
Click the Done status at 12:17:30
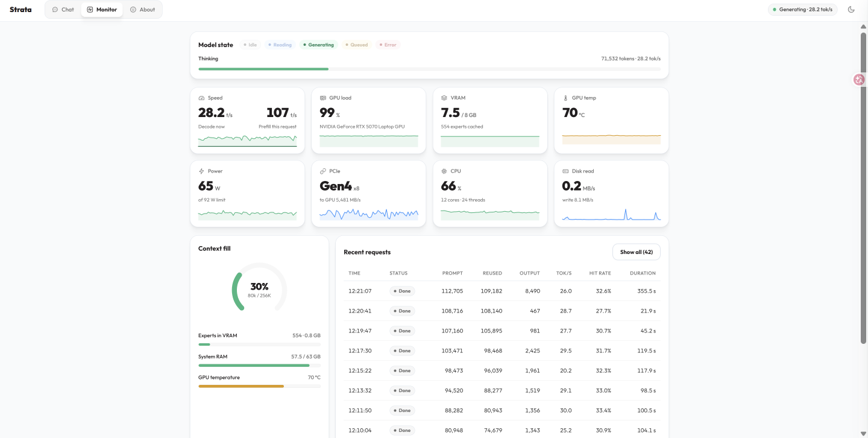402,351
